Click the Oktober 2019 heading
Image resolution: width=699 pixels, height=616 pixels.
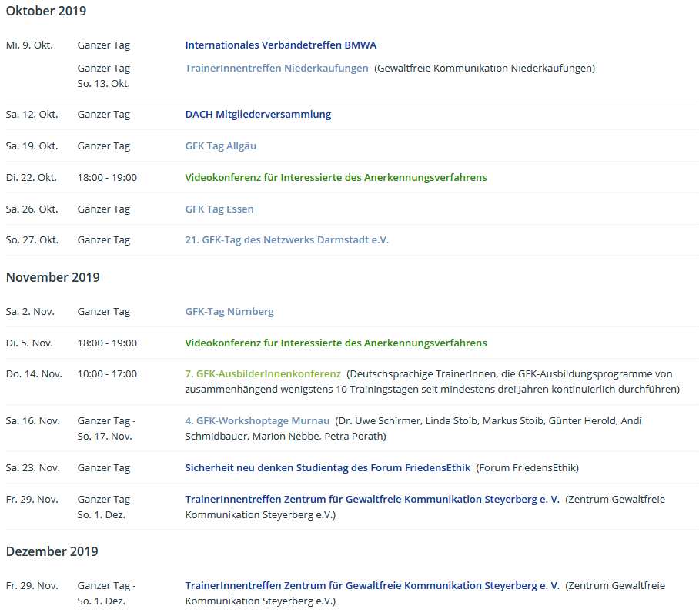pyautogui.click(x=46, y=11)
